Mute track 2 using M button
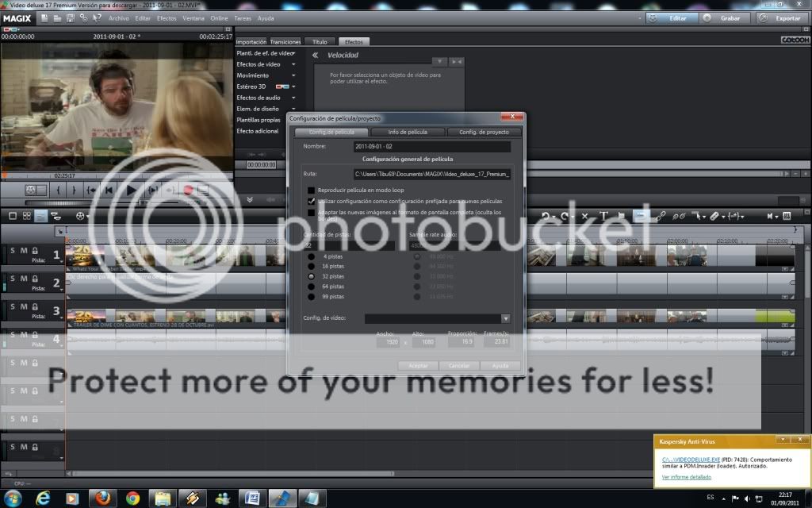This screenshot has width=812, height=508. click(x=24, y=279)
